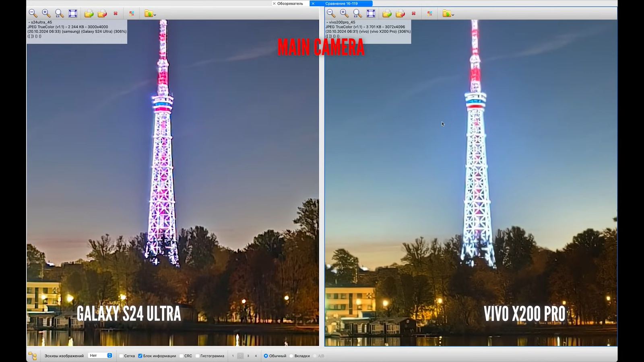Viewport: 644px width, 362px height.
Task: Open the Эскизы изображений dropdown set to Нет
Action: (100, 356)
